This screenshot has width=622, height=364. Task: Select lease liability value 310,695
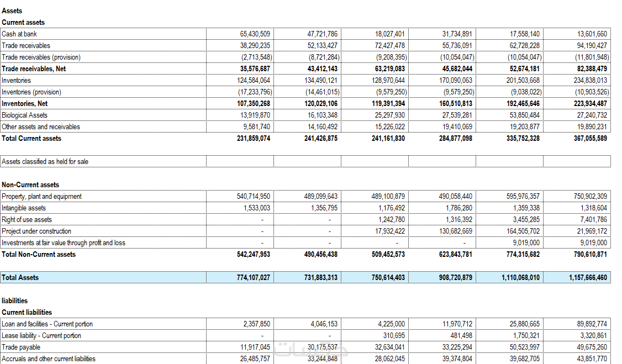[x=393, y=335]
